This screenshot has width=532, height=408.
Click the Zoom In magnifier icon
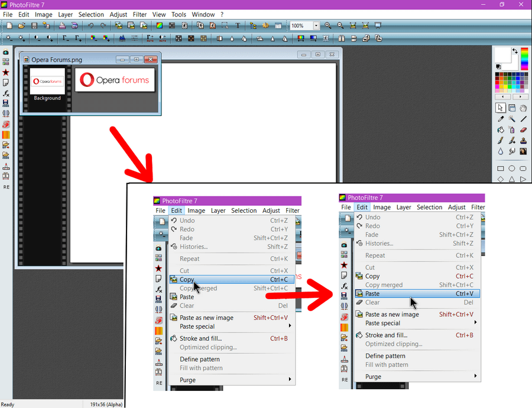[x=328, y=26]
